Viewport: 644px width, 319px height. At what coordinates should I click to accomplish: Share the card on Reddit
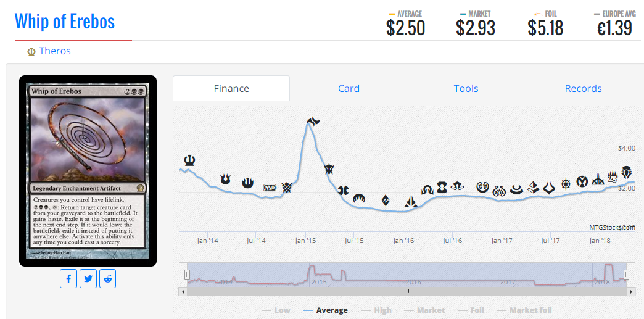(108, 279)
